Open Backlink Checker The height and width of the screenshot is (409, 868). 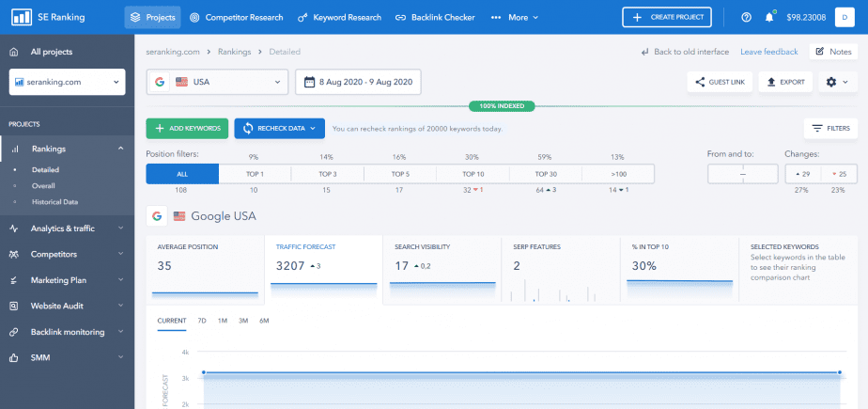click(435, 18)
